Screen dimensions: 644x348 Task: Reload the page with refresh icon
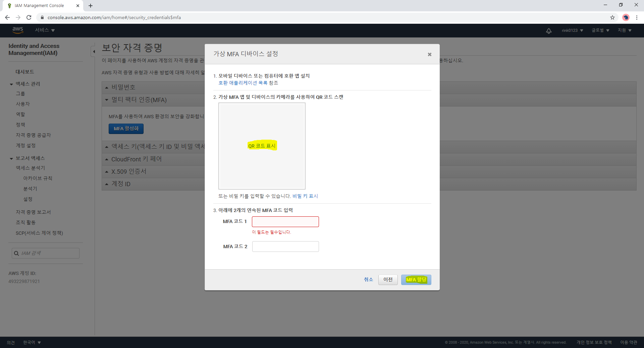point(29,17)
